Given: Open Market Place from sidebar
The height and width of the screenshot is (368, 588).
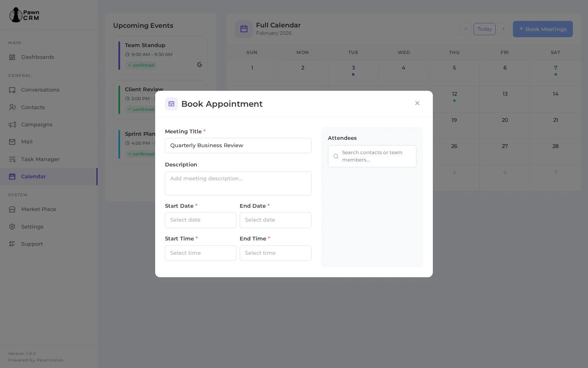Looking at the screenshot, I should point(38,209).
